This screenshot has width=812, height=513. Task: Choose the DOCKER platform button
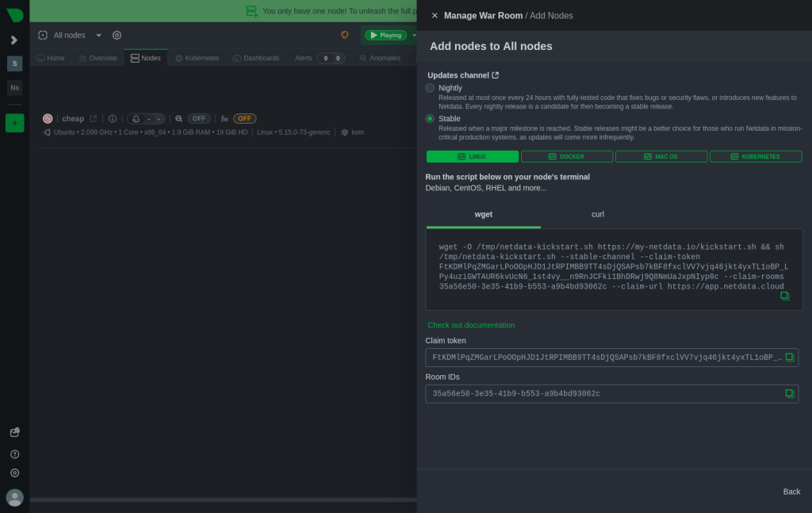coord(566,156)
